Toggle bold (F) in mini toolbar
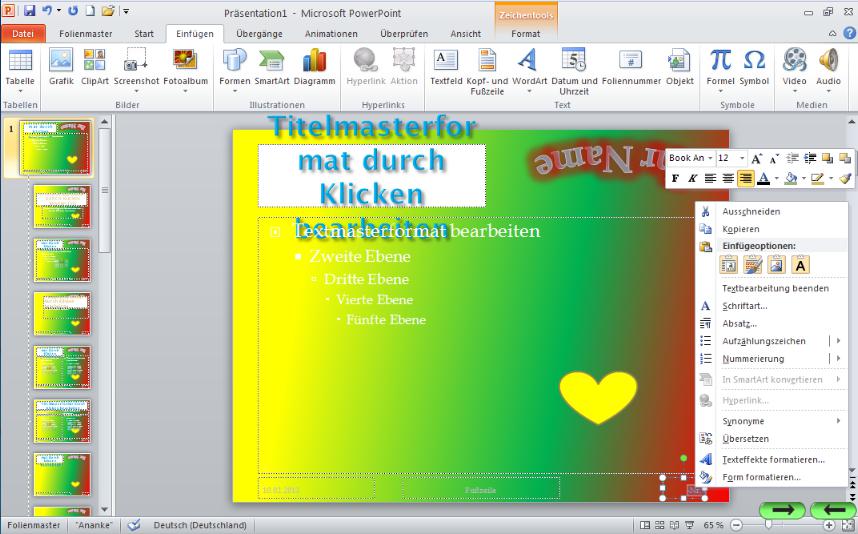This screenshot has height=534, width=858. (676, 179)
